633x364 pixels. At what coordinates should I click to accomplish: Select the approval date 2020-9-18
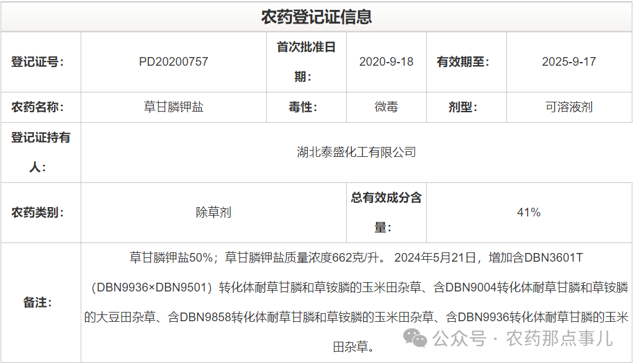coord(387,62)
